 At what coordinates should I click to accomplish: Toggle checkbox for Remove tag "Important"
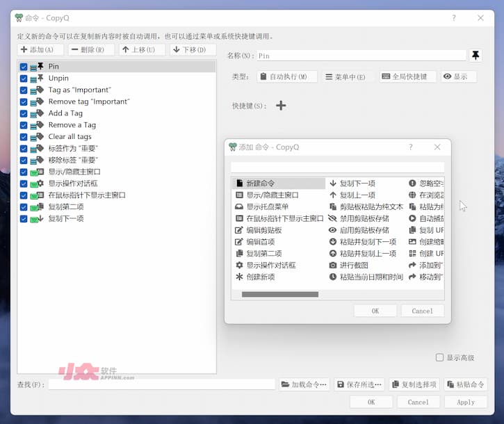point(24,102)
